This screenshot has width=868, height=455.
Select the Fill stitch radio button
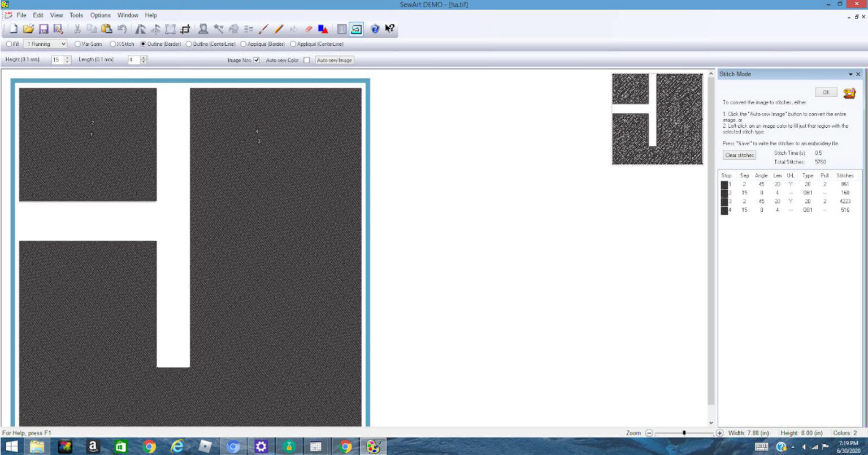[x=8, y=44]
